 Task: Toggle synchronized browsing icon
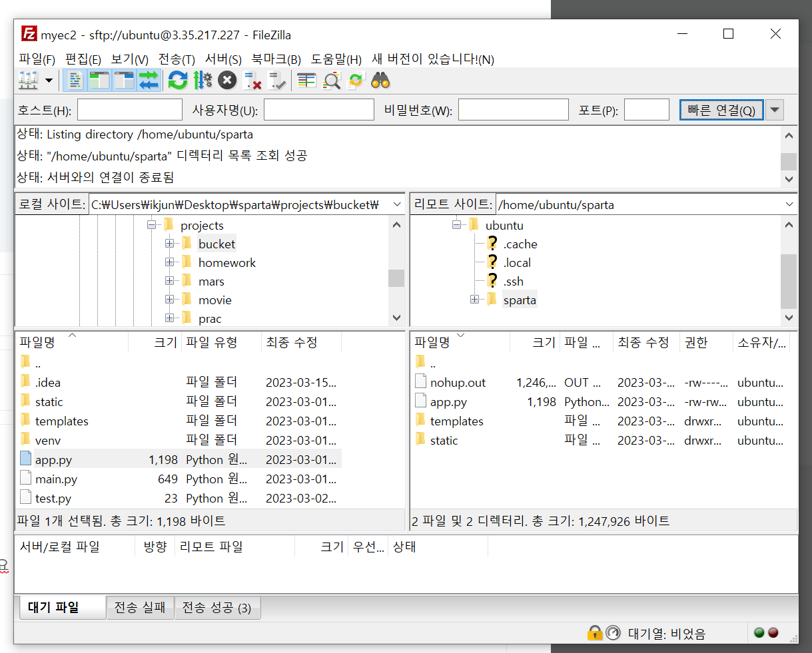(x=356, y=81)
